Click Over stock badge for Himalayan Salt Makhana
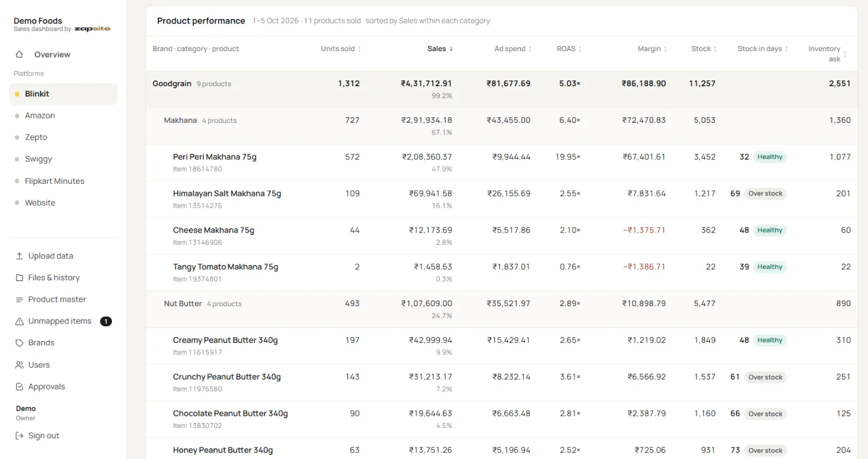The image size is (868, 459). (x=765, y=194)
